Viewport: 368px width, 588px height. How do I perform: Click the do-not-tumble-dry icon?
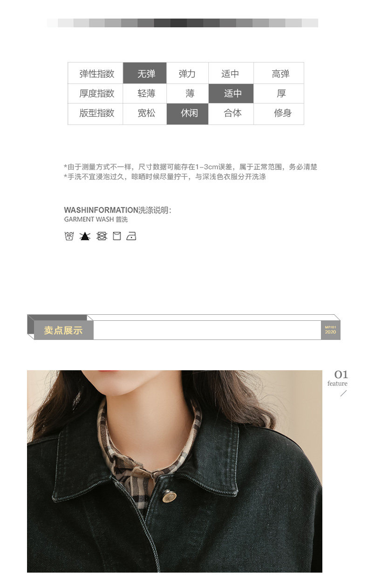click(x=102, y=236)
